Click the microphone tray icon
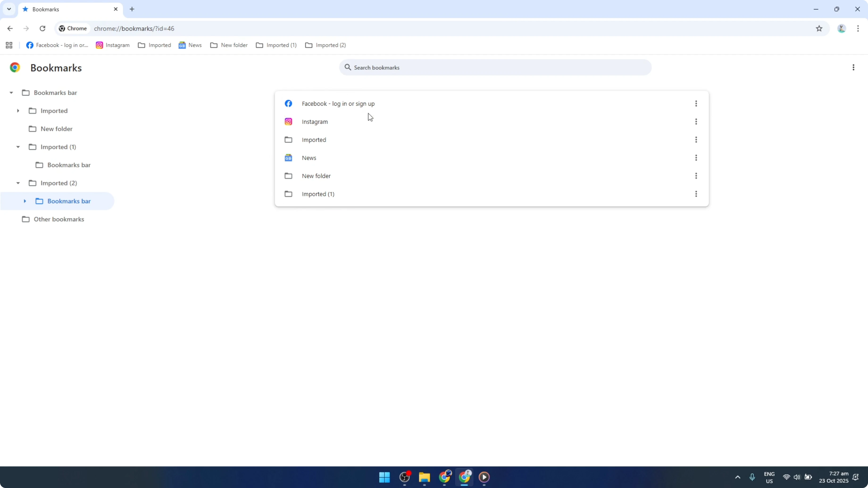The height and width of the screenshot is (488, 868). point(752,477)
